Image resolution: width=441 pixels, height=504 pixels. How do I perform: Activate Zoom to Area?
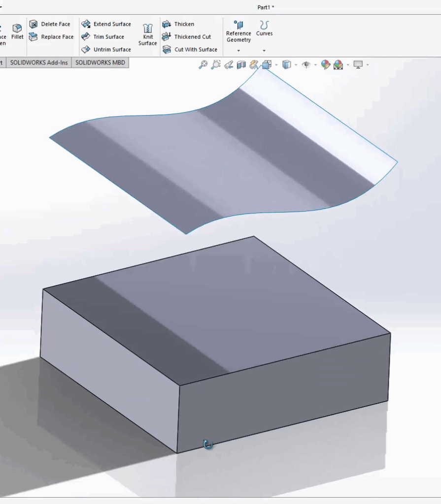click(x=215, y=63)
